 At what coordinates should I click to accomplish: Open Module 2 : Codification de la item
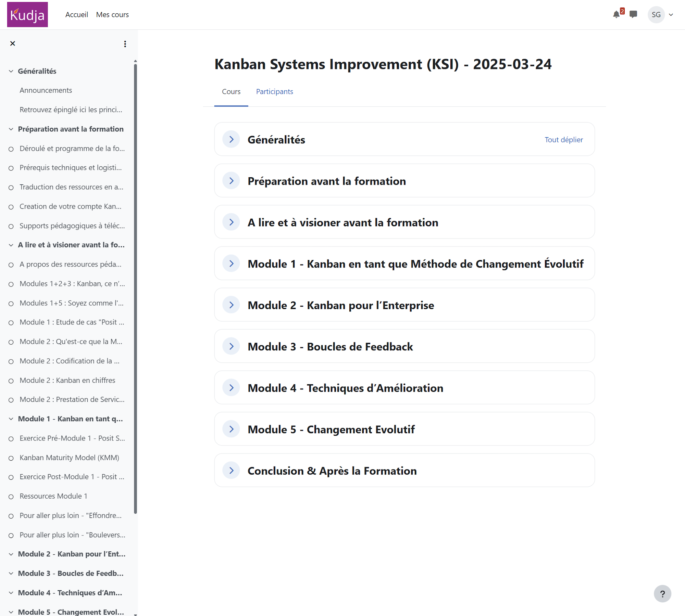pyautogui.click(x=70, y=361)
